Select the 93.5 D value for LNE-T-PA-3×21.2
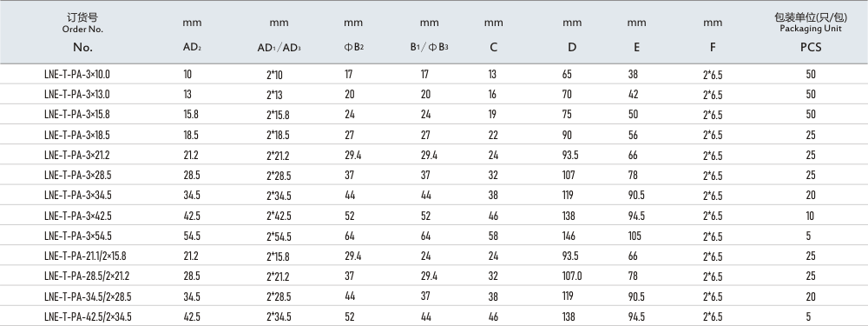The height and width of the screenshot is (326, 868). pyautogui.click(x=569, y=156)
